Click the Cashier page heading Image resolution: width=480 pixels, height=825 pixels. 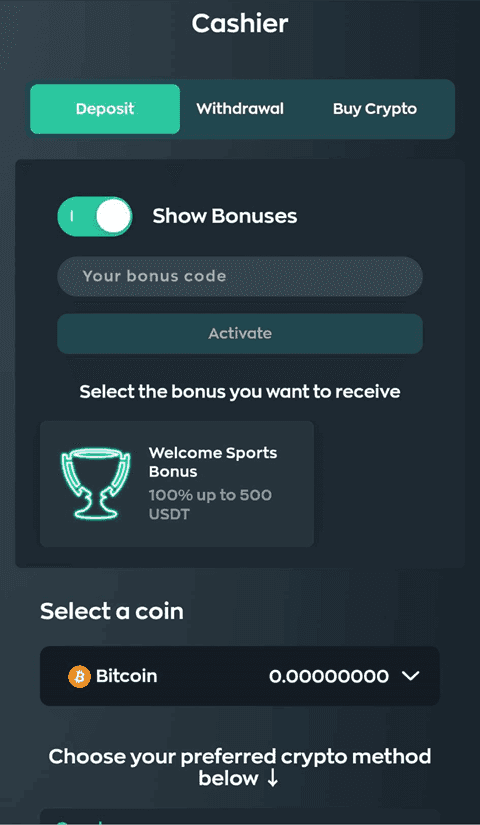click(x=240, y=24)
